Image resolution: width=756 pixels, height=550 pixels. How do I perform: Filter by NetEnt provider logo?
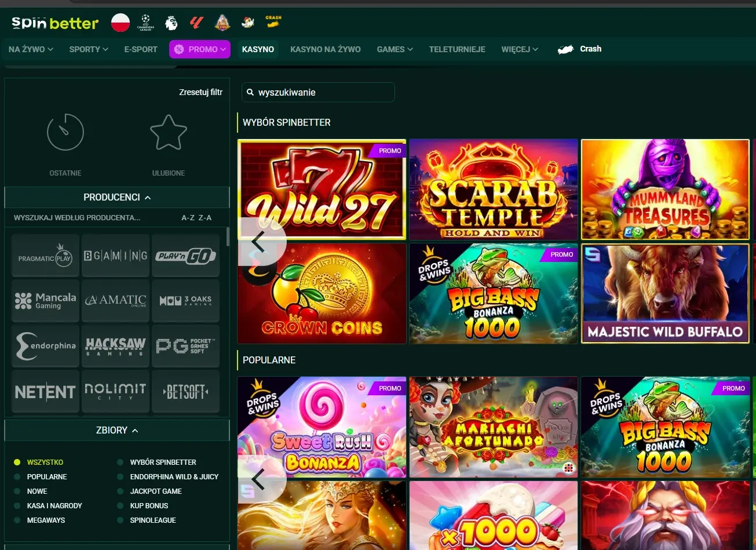[x=45, y=391]
